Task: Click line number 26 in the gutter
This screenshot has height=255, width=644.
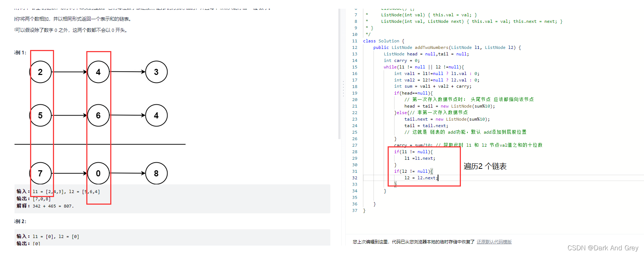Action: click(355, 139)
